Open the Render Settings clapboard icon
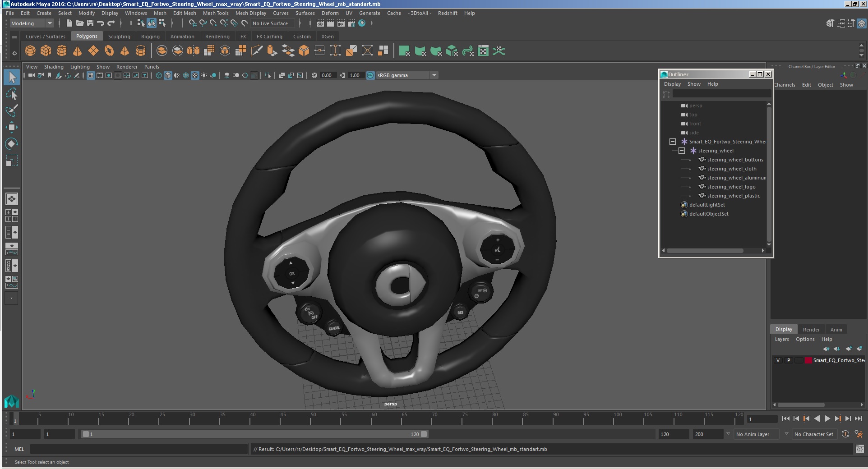 [351, 23]
